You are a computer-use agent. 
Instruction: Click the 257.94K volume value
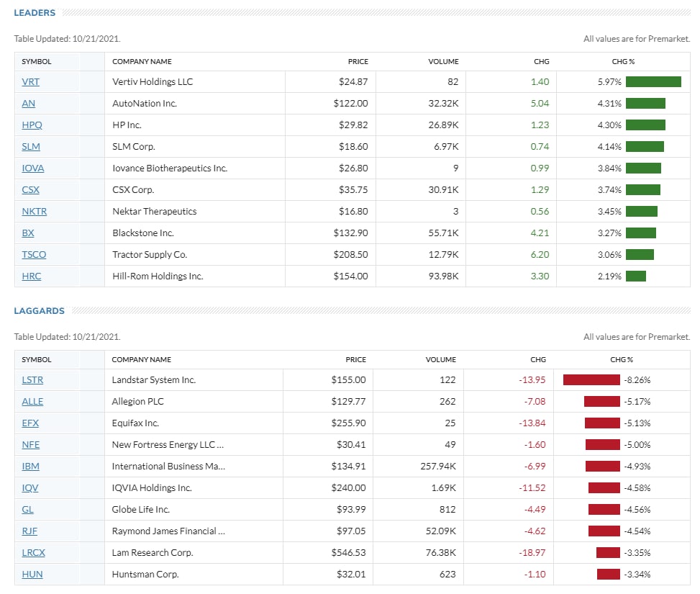click(438, 466)
